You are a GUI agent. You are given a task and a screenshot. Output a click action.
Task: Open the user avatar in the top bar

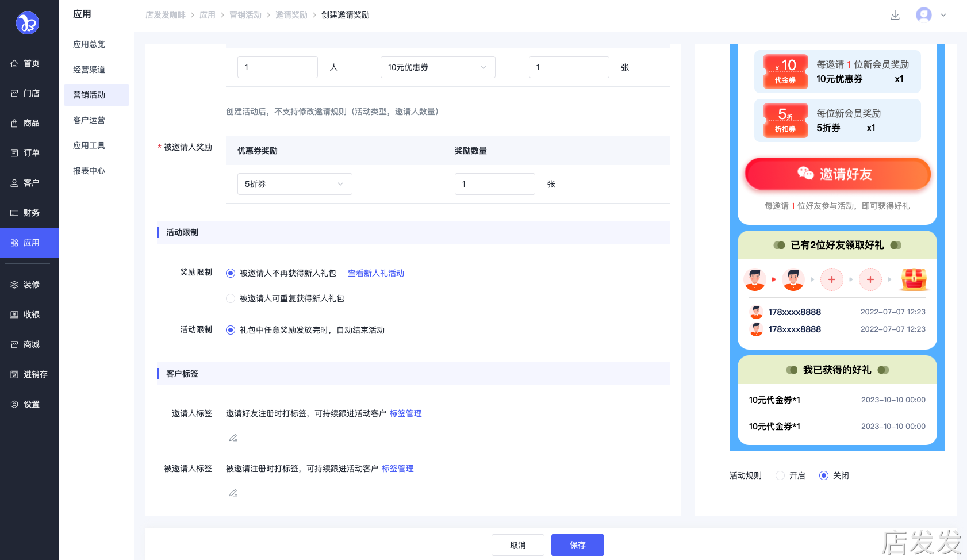pos(924,15)
